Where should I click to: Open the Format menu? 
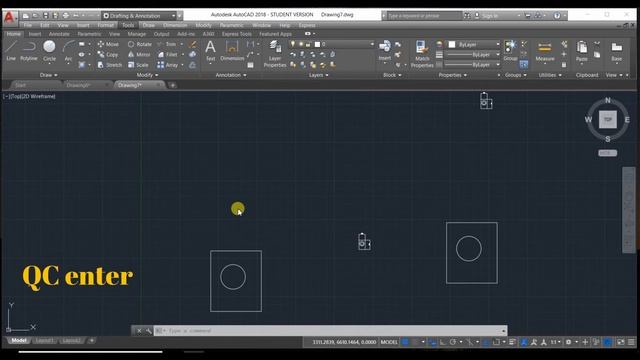(x=105, y=25)
